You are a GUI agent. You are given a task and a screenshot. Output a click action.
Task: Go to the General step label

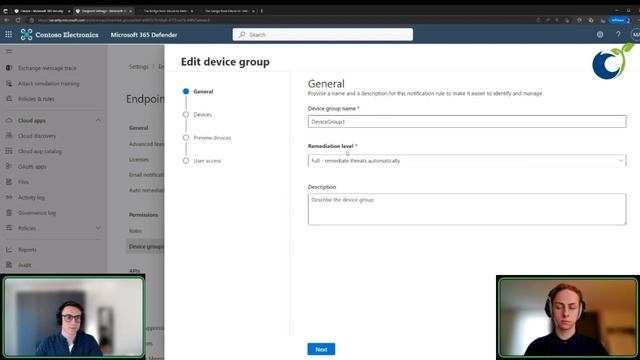click(203, 91)
